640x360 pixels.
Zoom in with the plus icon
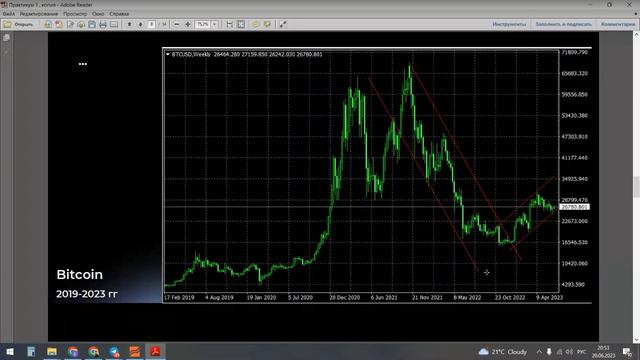pos(188,24)
